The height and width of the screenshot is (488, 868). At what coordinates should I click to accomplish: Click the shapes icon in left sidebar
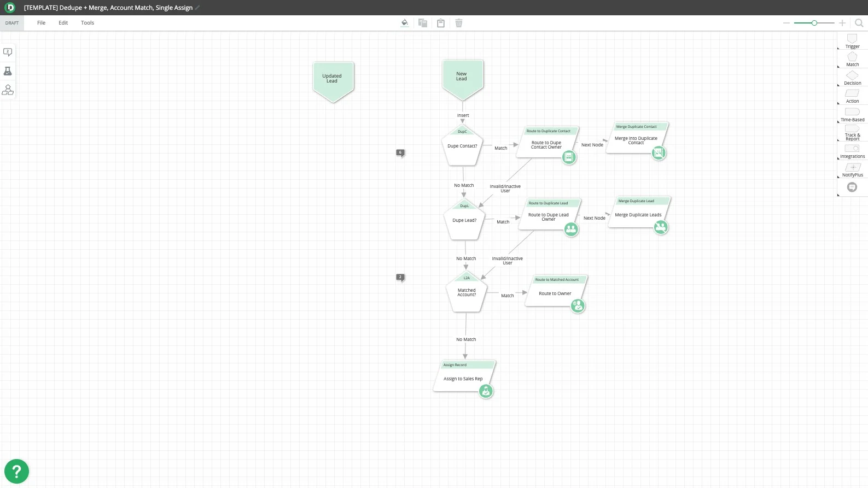(8, 90)
